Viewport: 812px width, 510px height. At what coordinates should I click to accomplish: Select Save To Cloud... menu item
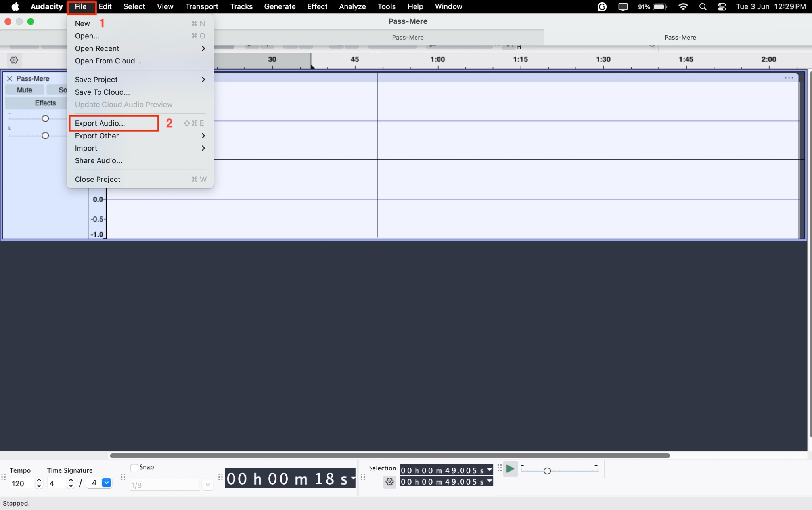pos(140,92)
